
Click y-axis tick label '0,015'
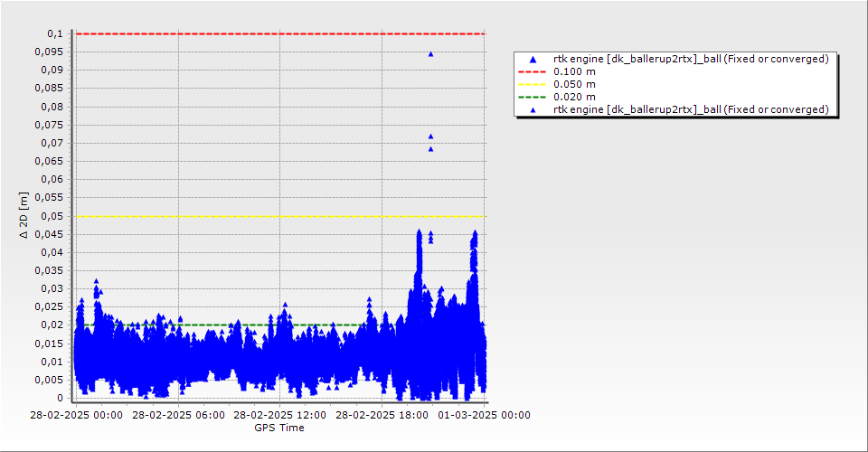(49, 344)
